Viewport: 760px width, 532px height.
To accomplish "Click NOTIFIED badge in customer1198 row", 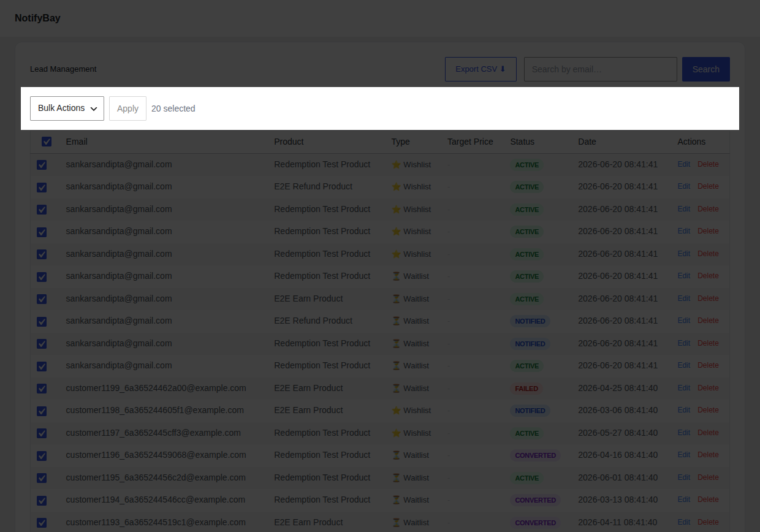I will coord(530,411).
